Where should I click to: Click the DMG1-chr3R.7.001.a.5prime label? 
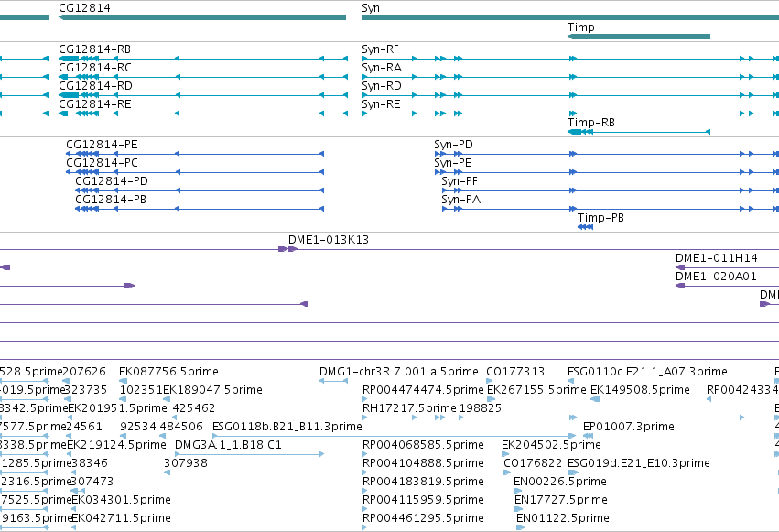(x=399, y=372)
